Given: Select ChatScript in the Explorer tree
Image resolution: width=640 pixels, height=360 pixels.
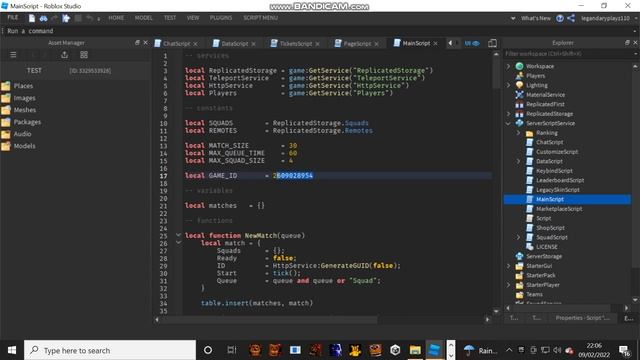Looking at the screenshot, I should pyautogui.click(x=549, y=142).
